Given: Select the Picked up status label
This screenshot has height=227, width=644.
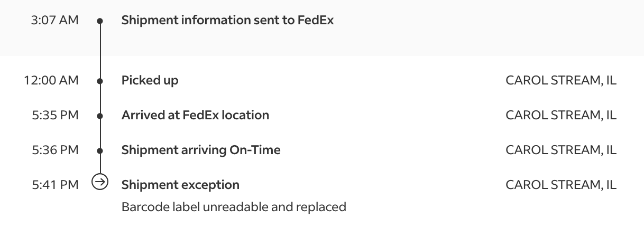Looking at the screenshot, I should tap(150, 81).
